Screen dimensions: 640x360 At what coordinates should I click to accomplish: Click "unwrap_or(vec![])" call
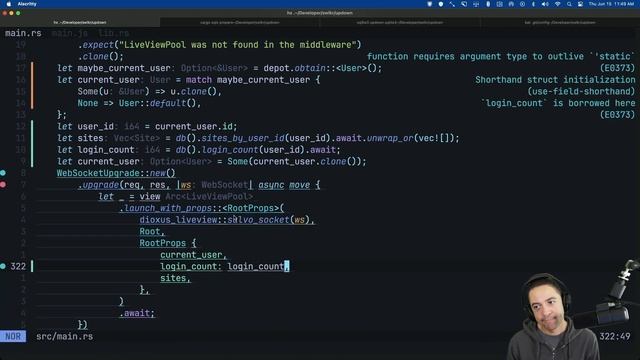pyautogui.click(x=410, y=138)
